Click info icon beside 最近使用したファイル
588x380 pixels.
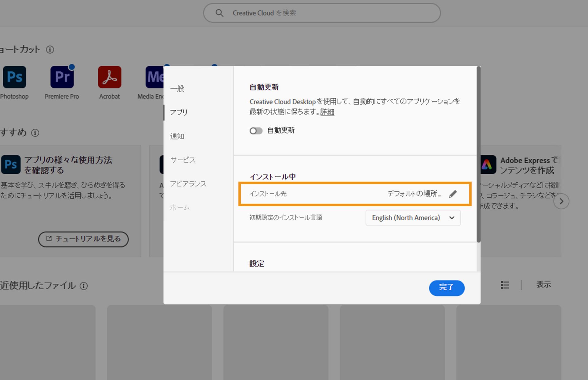(x=84, y=286)
